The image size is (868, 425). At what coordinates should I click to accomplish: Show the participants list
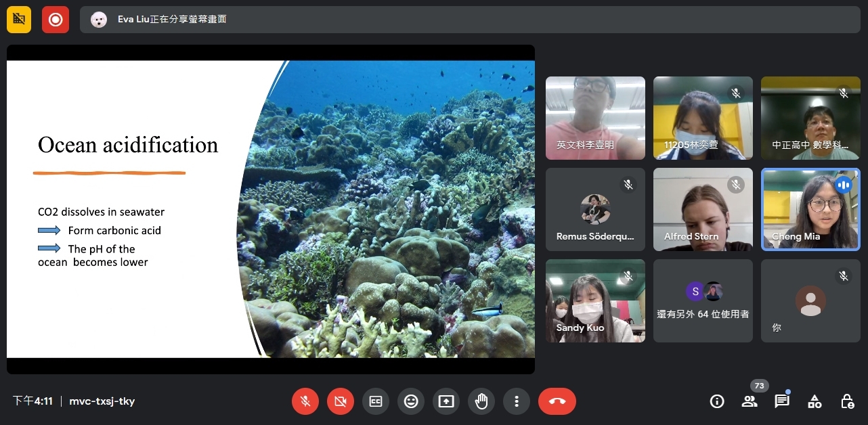[x=750, y=401]
